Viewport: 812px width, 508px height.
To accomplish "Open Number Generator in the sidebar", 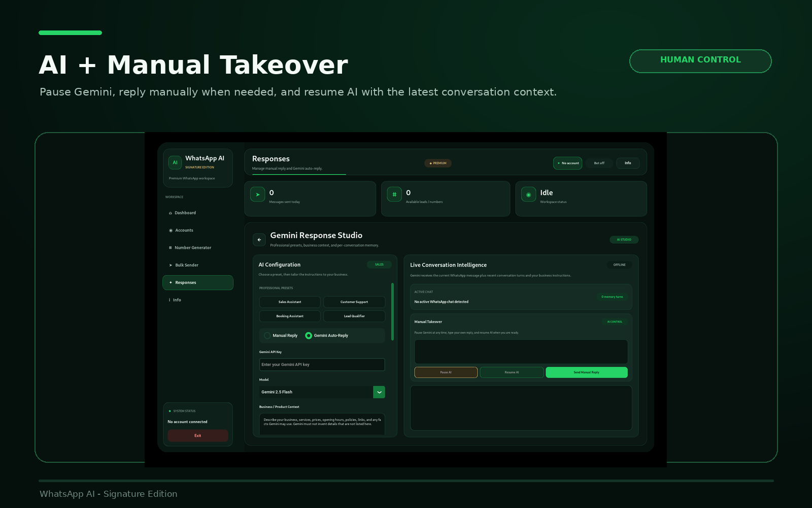I will pyautogui.click(x=198, y=247).
